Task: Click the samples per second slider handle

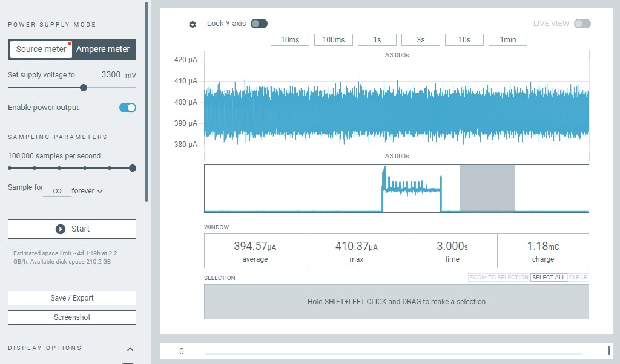Action: pos(133,168)
